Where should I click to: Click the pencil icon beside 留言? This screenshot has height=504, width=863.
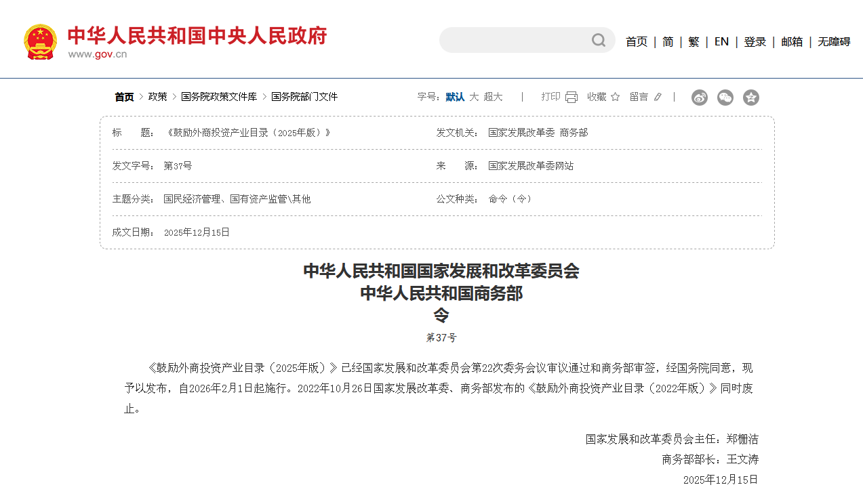pyautogui.click(x=657, y=97)
